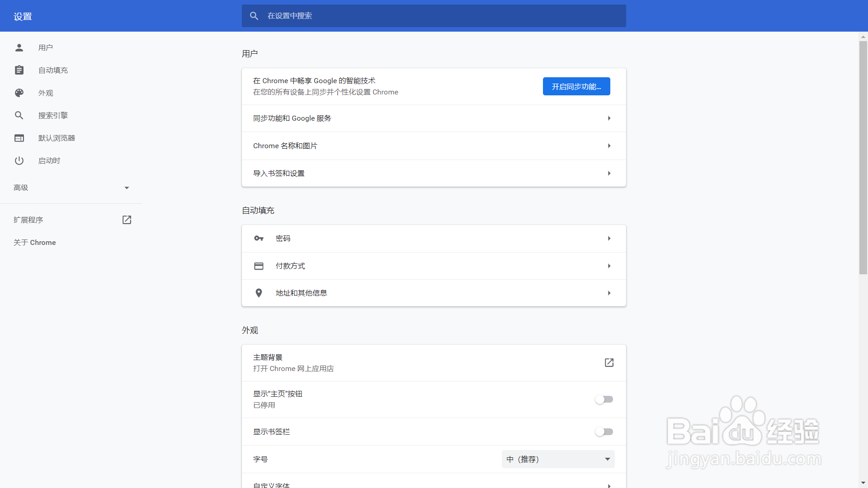Open the 字号 font size dropdown

pyautogui.click(x=558, y=459)
